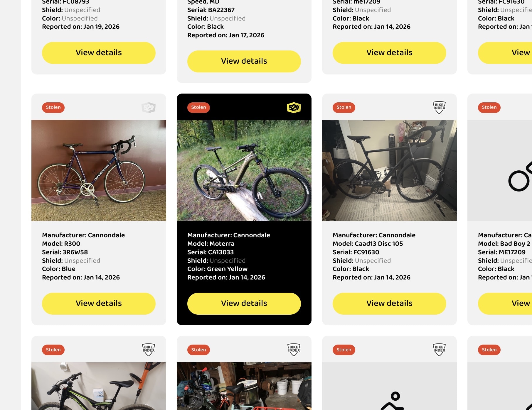Screen dimensions: 532x410
Task: Select the faded 529 logo on the R300 card
Action: tap(149, 107)
